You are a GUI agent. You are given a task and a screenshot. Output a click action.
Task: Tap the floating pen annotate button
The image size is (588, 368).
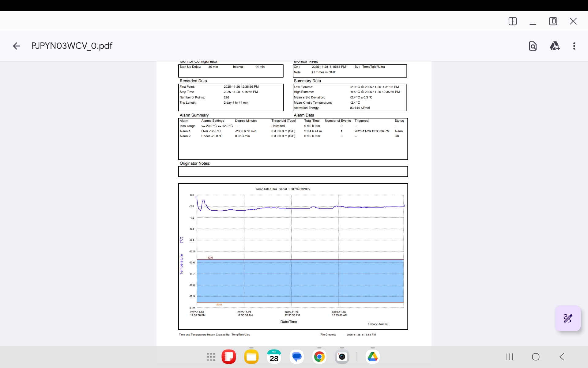pos(567,318)
